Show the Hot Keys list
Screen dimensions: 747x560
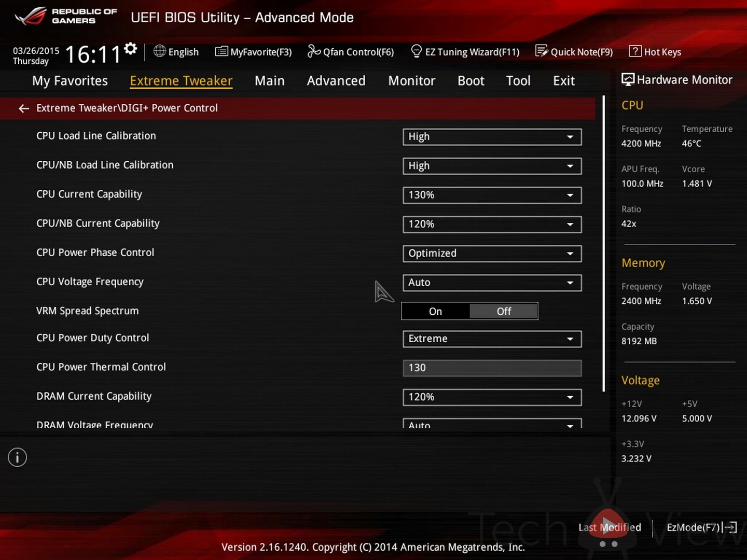655,52
